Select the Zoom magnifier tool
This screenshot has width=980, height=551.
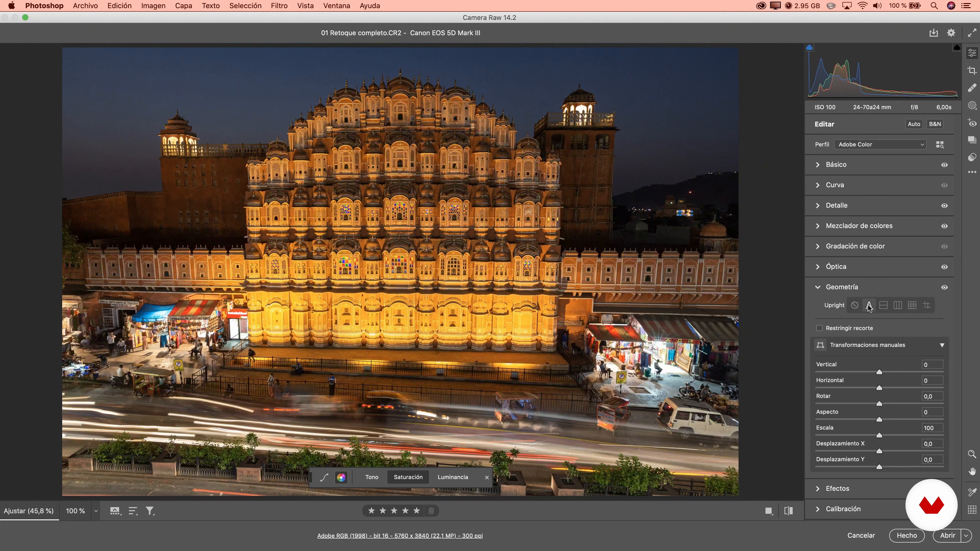[972, 454]
